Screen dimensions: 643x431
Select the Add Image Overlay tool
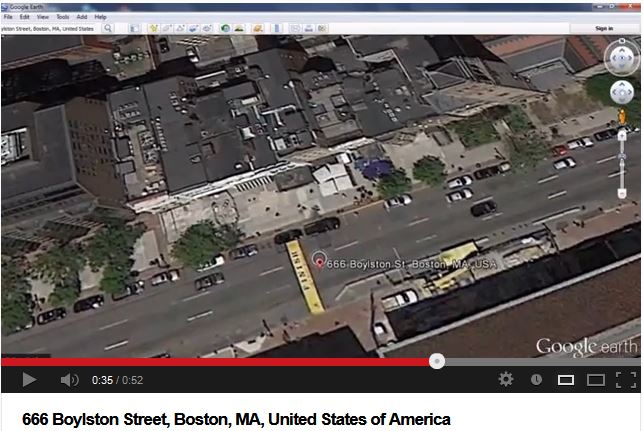click(x=194, y=28)
